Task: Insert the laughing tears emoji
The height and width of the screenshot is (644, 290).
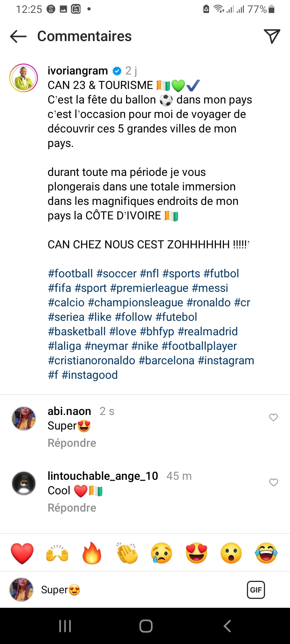Action: tap(266, 553)
